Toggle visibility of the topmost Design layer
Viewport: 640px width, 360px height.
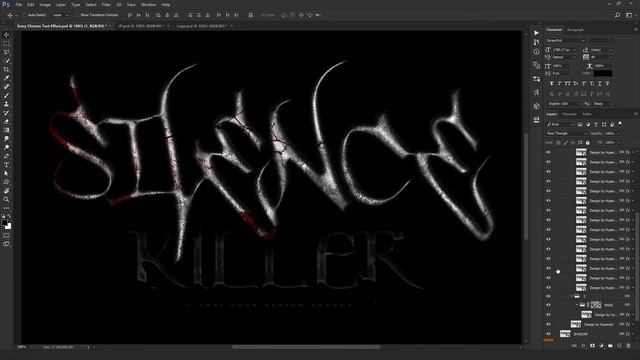(548, 152)
